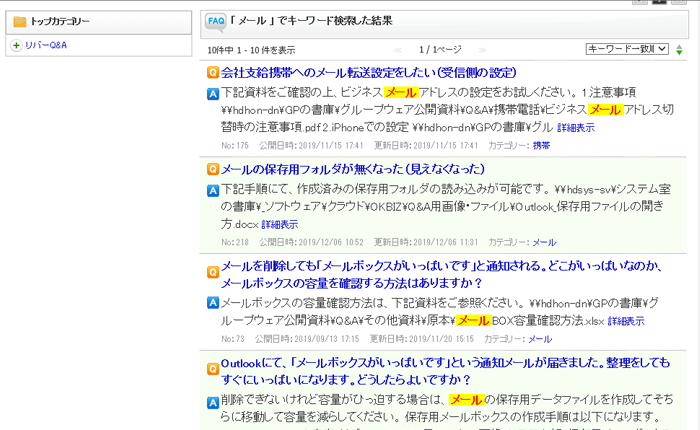The image size is (700, 430).
Task: Go to previous page with « arrow
Action: pos(398,49)
